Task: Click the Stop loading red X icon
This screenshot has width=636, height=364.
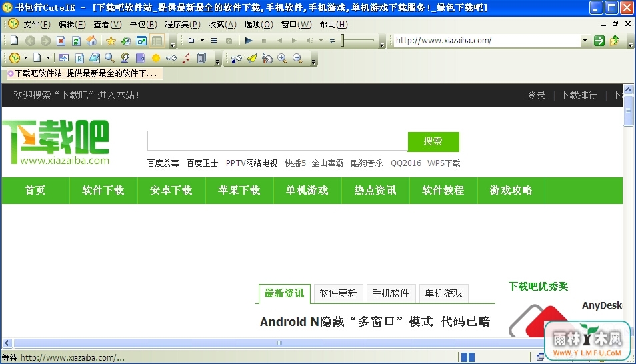Action: (61, 41)
